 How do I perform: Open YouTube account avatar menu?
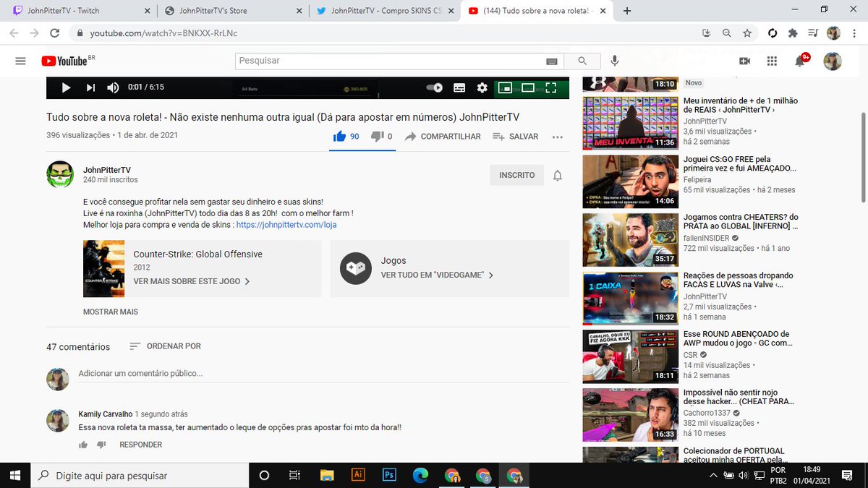[833, 61]
